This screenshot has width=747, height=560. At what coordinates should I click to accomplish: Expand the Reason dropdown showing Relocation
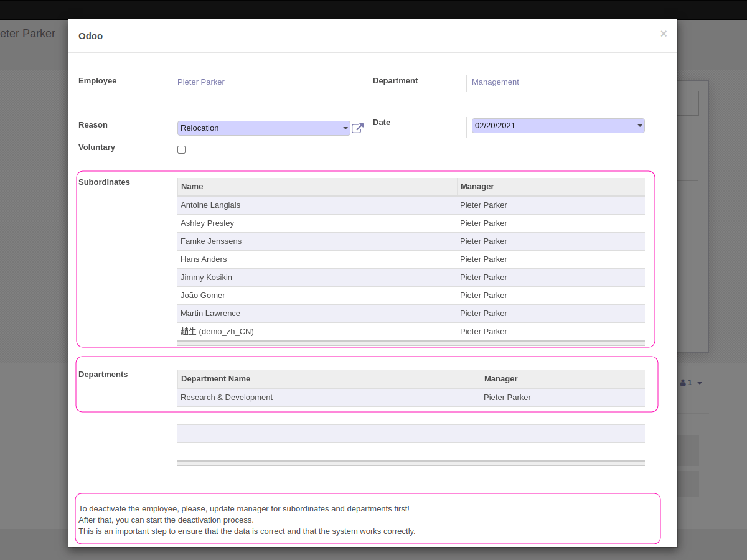click(263, 128)
